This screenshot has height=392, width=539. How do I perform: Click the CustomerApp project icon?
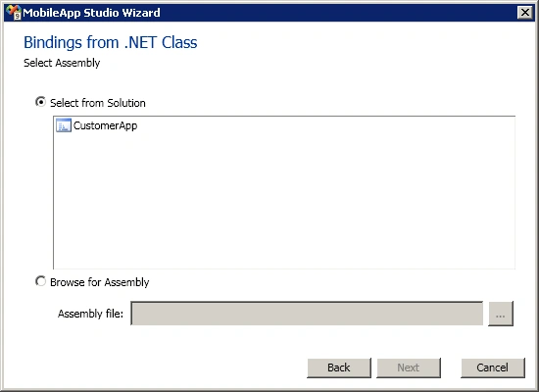point(64,125)
